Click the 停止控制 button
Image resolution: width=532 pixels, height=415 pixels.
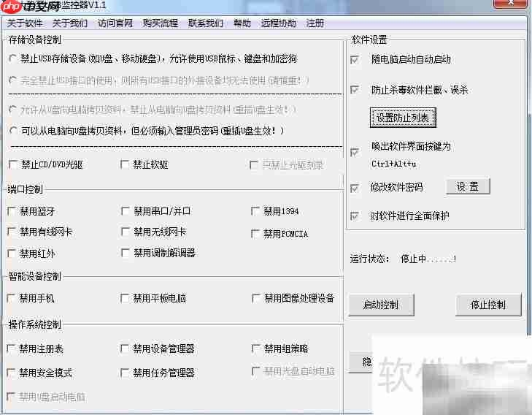click(x=488, y=305)
